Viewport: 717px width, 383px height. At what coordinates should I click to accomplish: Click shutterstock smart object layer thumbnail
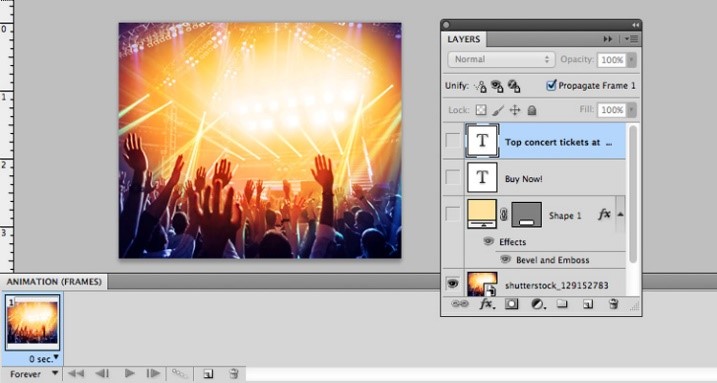(482, 284)
